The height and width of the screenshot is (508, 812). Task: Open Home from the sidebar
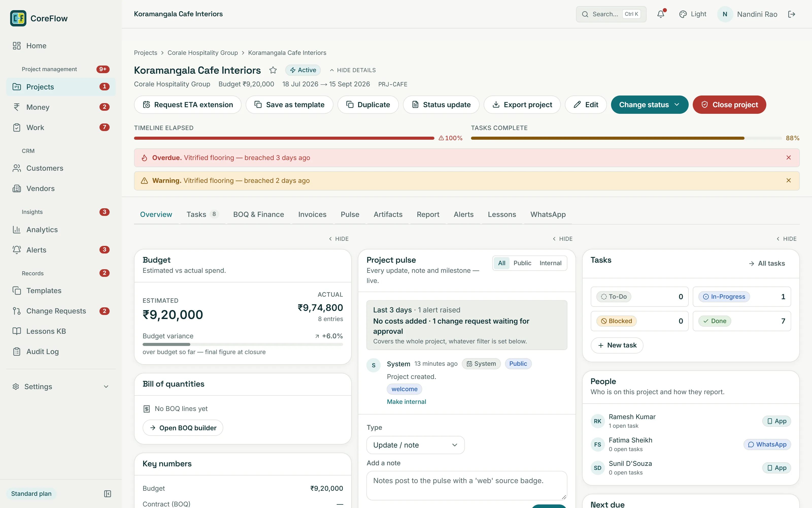(x=61, y=46)
